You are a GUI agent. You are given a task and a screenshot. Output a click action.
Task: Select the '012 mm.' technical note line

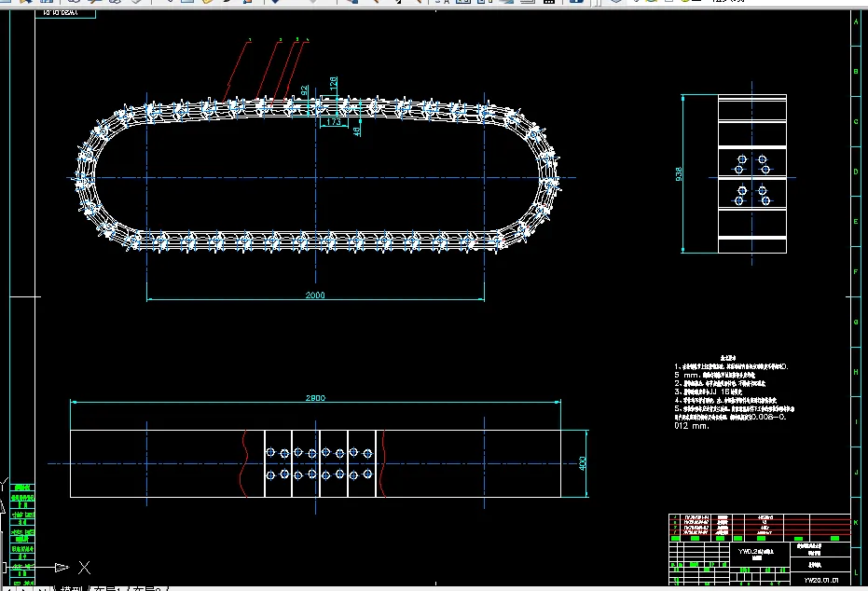click(x=692, y=426)
